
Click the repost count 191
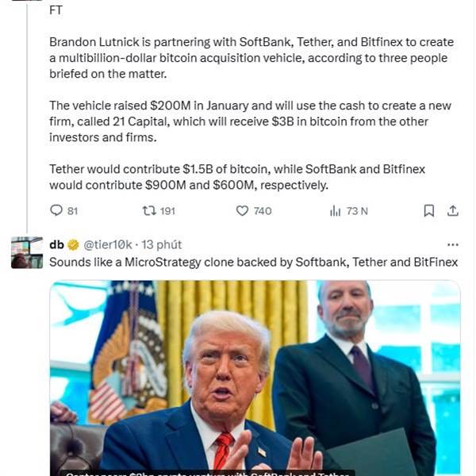167,211
